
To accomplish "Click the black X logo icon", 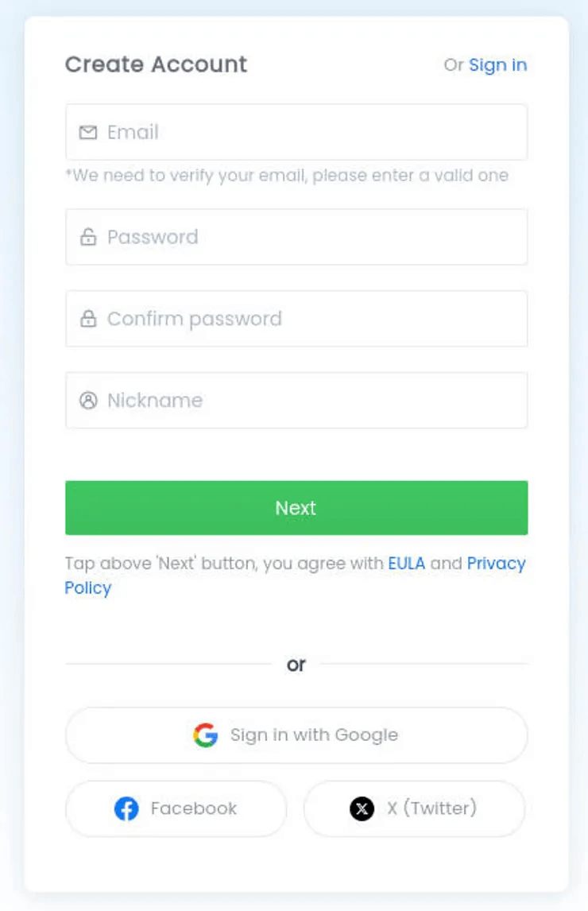I will 362,809.
